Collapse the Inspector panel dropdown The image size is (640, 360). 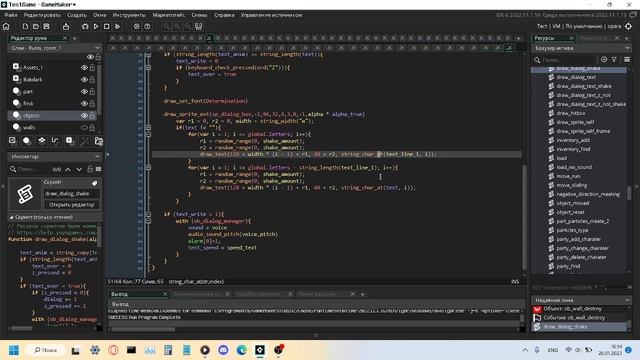97,156
